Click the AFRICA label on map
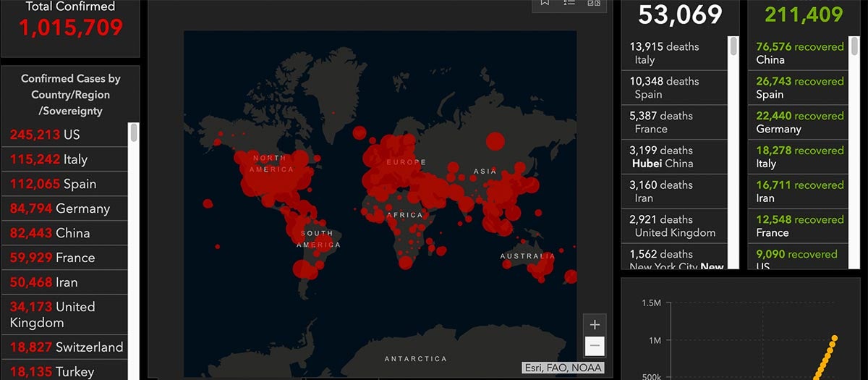The image size is (868, 380). 404,215
